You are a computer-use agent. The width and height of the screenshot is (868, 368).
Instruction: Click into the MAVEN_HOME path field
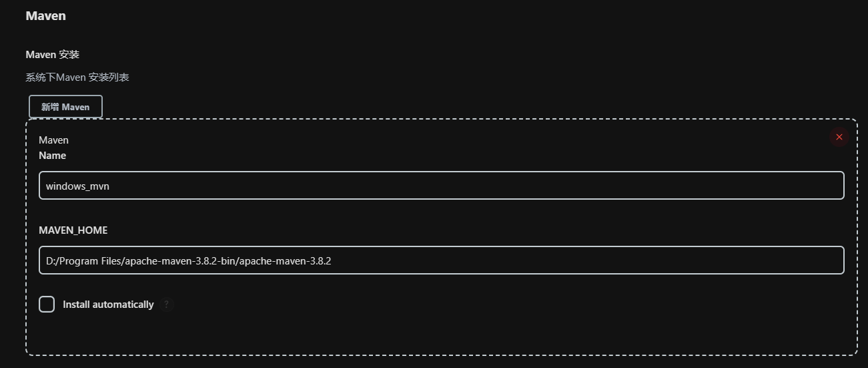point(440,260)
